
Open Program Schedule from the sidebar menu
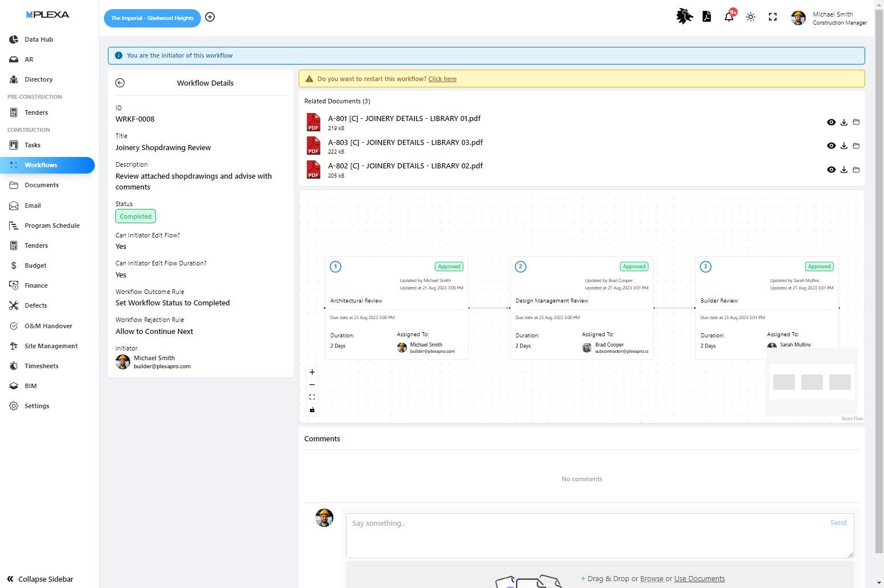(x=52, y=225)
